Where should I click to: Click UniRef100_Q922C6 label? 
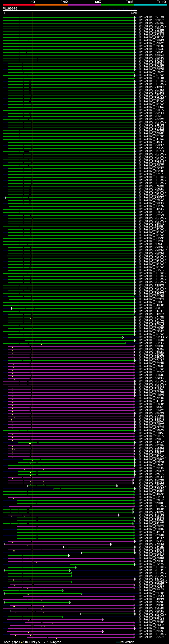[152, 553]
